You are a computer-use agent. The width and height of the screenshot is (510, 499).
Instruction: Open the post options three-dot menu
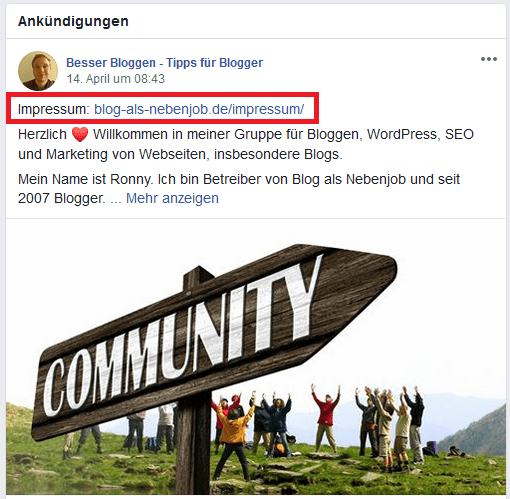[489, 59]
